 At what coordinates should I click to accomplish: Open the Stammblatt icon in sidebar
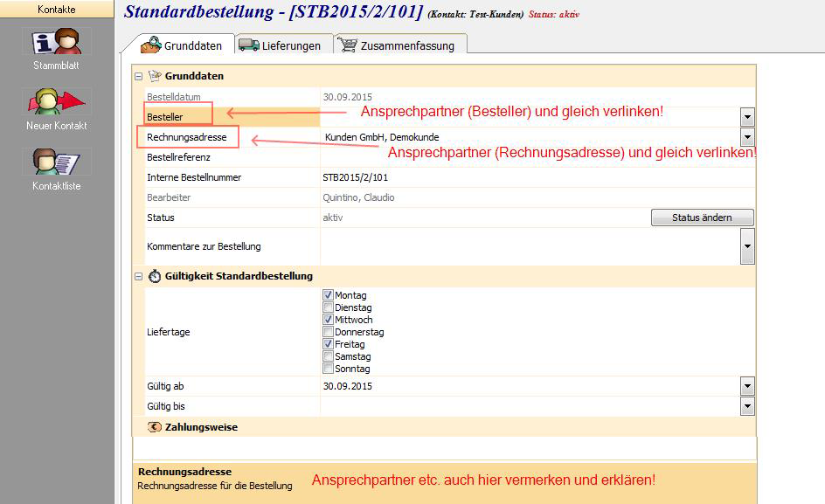[57, 42]
